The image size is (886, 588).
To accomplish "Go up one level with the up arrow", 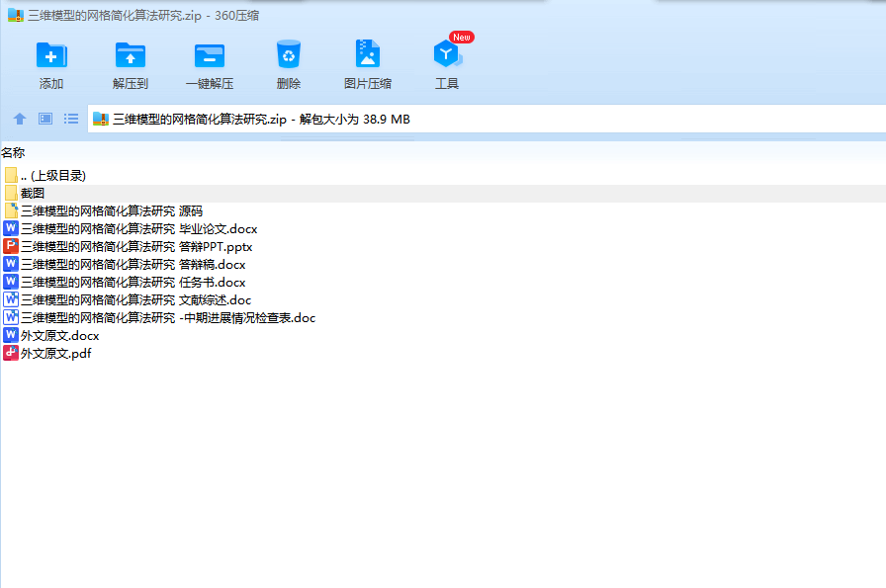I will (x=20, y=119).
